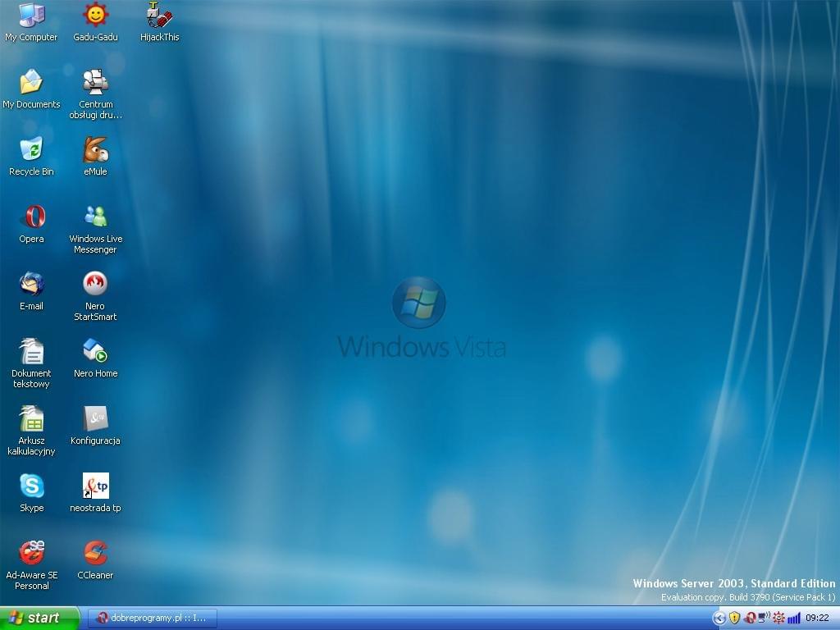This screenshot has width=840, height=630.
Task: Select the neostrada tp shortcut
Action: click(95, 486)
